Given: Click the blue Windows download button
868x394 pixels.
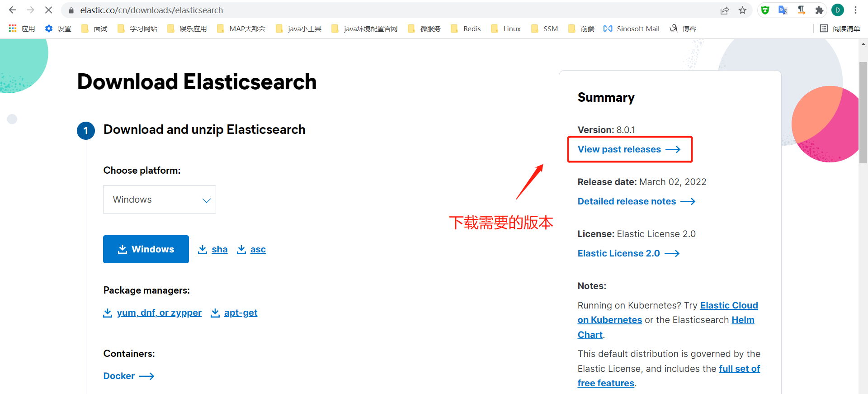Looking at the screenshot, I should coord(146,249).
